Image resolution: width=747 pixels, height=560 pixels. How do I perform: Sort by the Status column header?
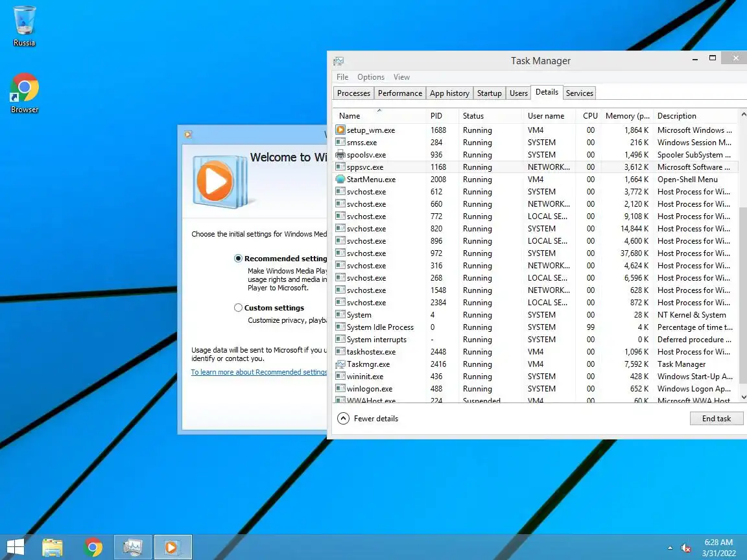tap(491, 116)
